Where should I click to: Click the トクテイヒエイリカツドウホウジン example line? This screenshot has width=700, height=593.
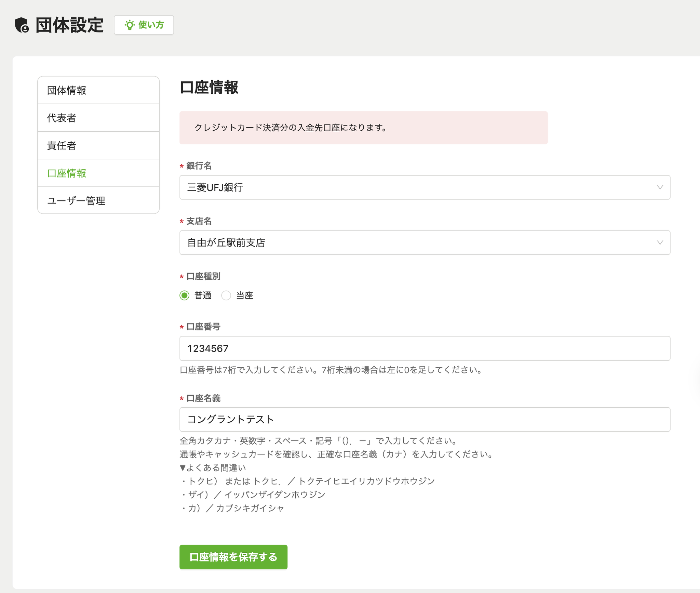pos(308,481)
